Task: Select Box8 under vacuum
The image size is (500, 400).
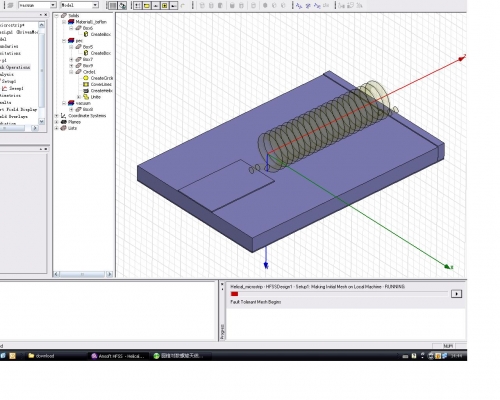Action: coord(88,109)
